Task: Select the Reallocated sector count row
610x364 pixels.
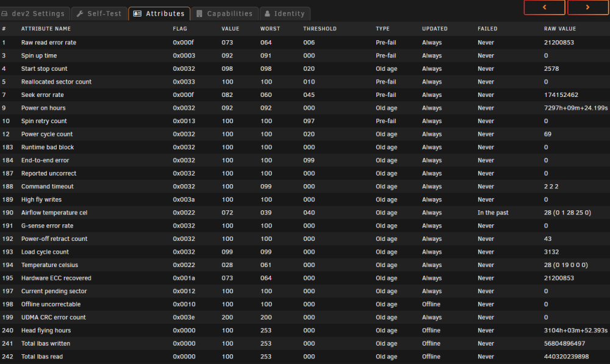Action: 305,82
